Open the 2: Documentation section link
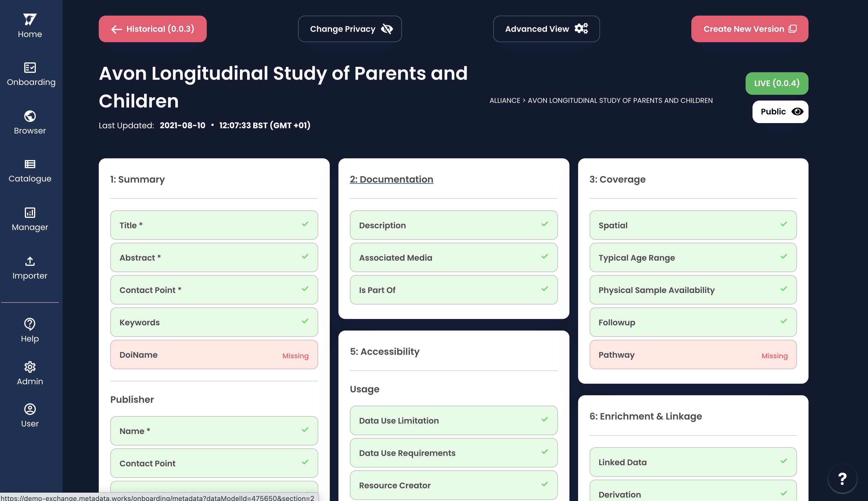 pos(391,179)
